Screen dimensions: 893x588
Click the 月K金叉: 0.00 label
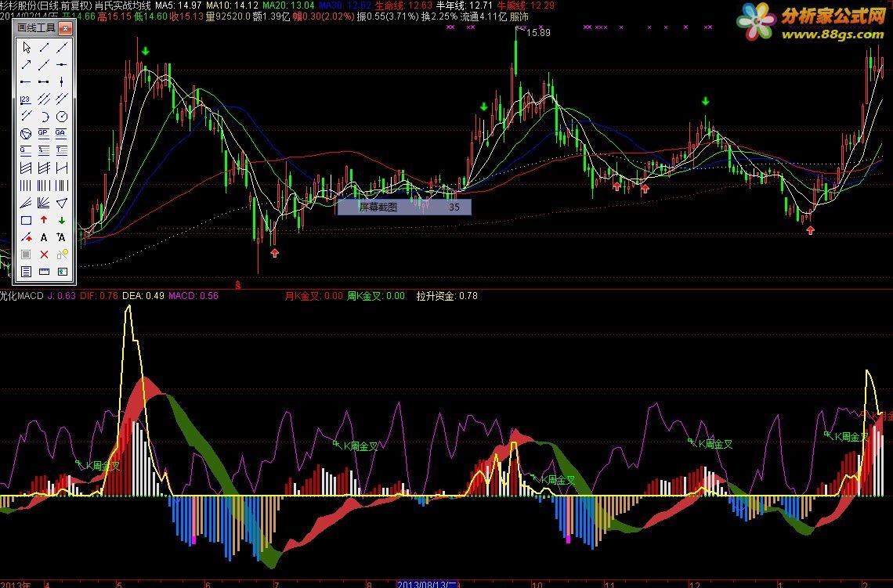click(x=314, y=295)
